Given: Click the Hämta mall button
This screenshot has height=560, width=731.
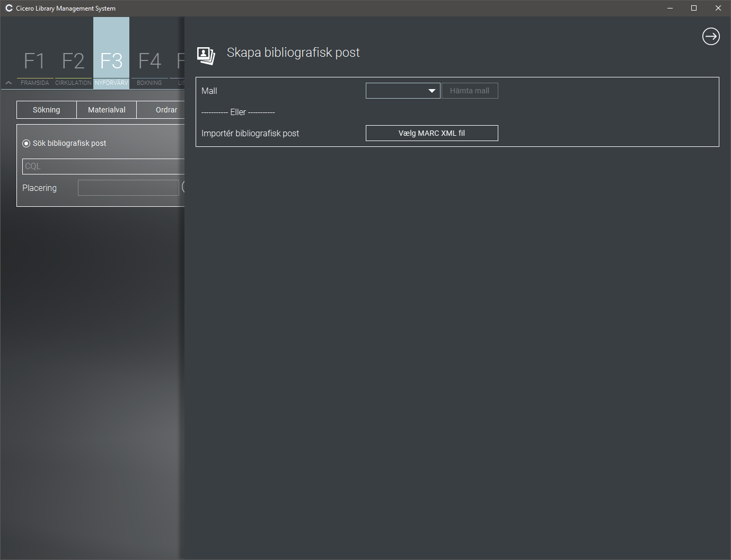Looking at the screenshot, I should 470,91.
